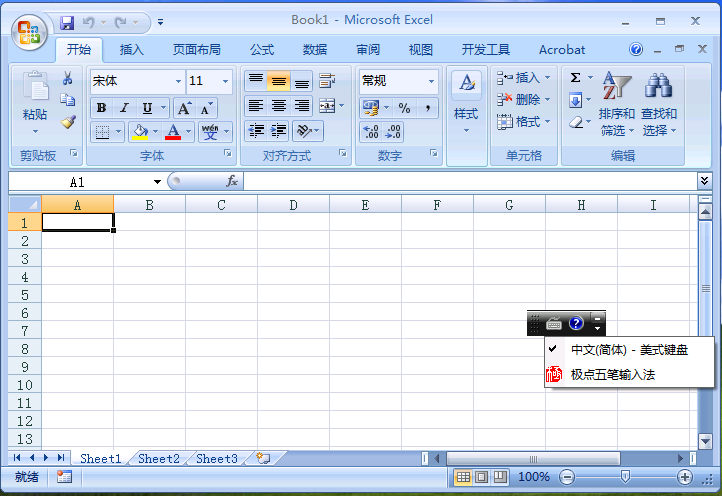
Task: Align text right
Action: (301, 106)
